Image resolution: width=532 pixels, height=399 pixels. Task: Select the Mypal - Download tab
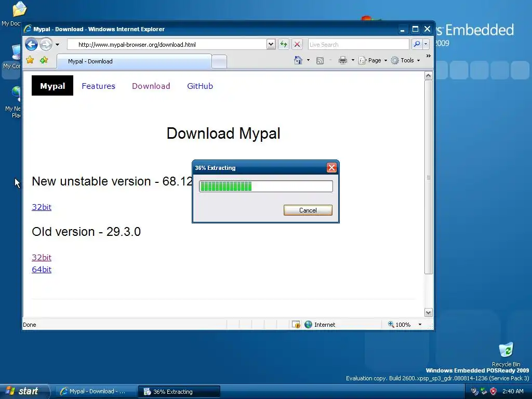[x=135, y=61]
